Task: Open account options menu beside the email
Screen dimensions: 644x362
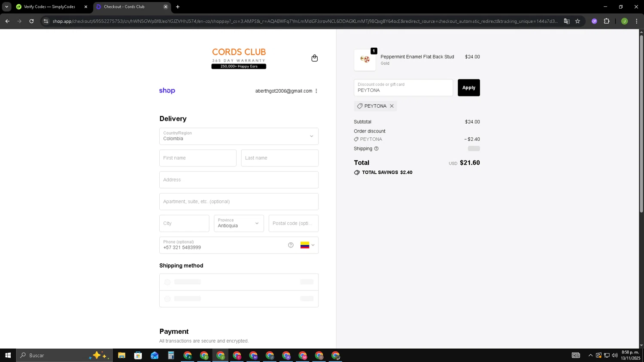Action: click(316, 91)
